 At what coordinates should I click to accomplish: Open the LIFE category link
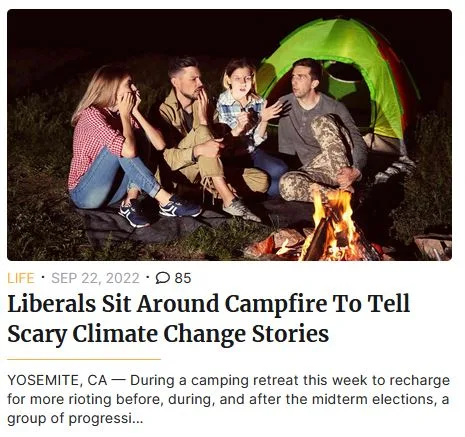coord(21,278)
